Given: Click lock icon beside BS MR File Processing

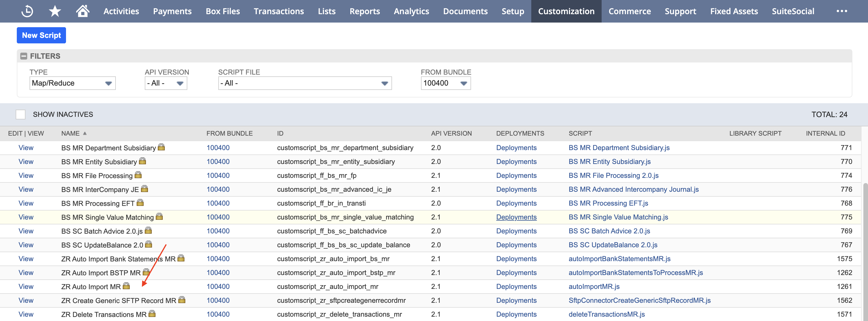Looking at the screenshot, I should 138,175.
